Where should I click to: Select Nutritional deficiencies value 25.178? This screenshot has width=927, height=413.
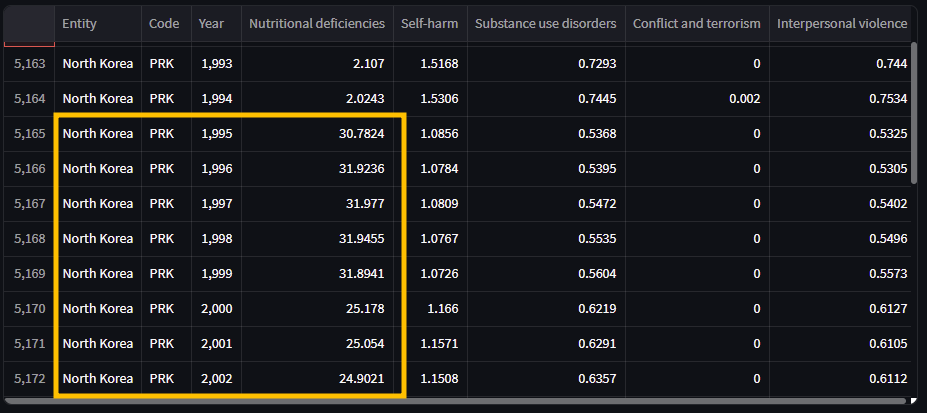tap(317, 308)
